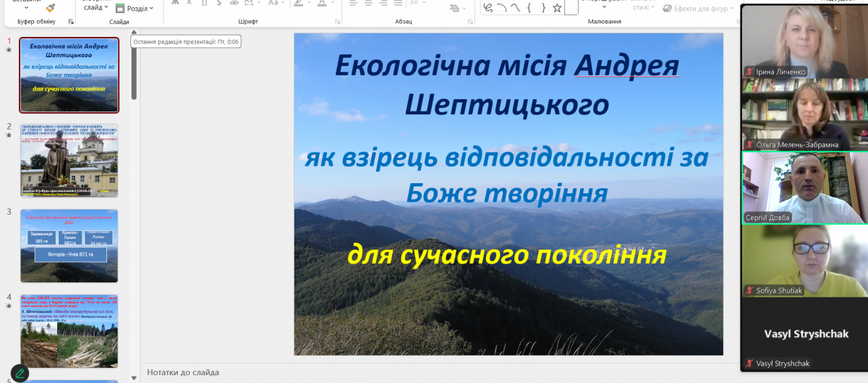This screenshot has width=868, height=383.
Task: Click slide title Екологічна місія Андрея Шептицького
Action: point(507,86)
